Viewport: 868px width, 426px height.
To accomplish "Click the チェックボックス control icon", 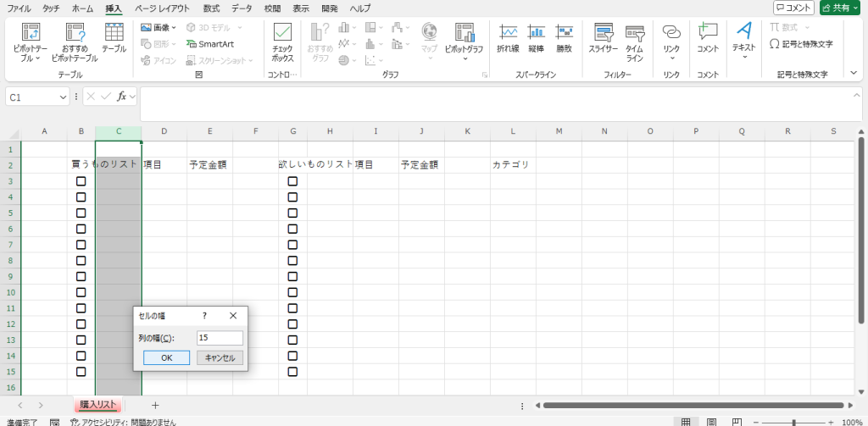I will [282, 34].
